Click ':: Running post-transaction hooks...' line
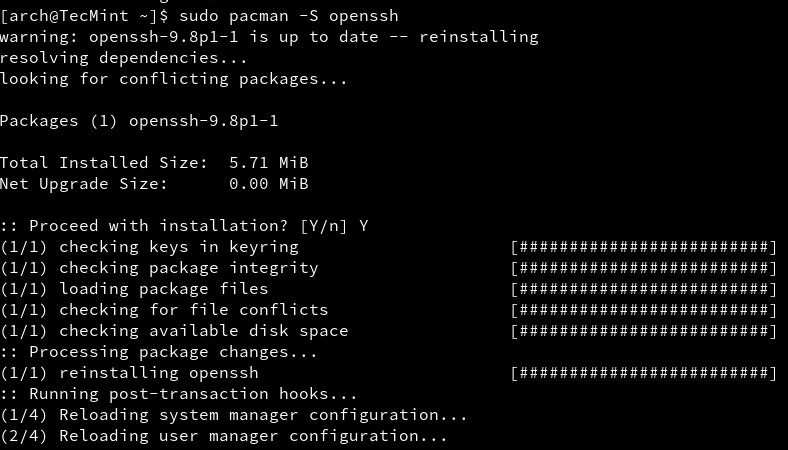Viewport: 788px width, 450px height. tap(179, 394)
